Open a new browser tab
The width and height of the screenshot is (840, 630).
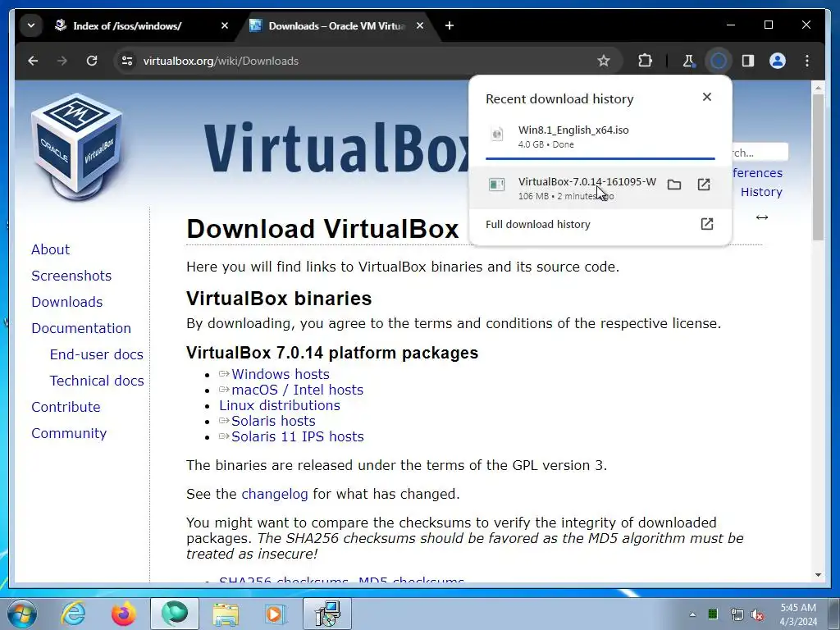coord(450,25)
